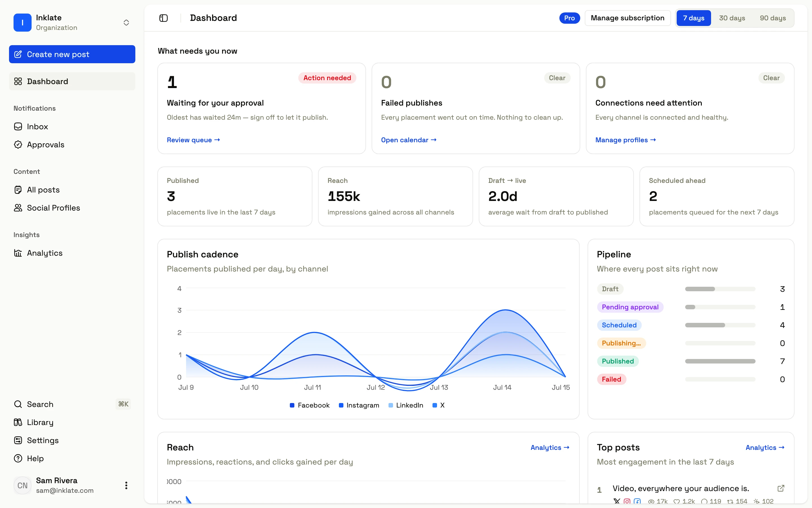Follow the Manage profiles link

[x=625, y=140]
